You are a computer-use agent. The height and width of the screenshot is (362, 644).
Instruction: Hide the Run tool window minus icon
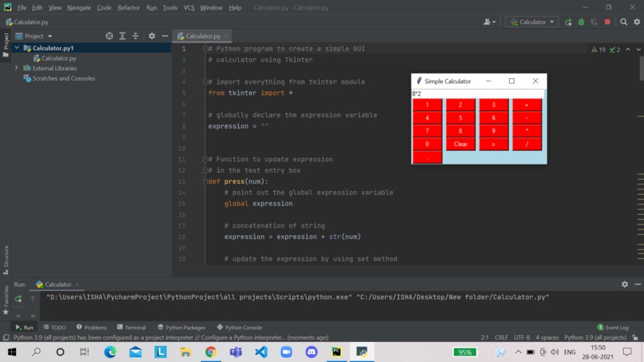click(x=638, y=284)
